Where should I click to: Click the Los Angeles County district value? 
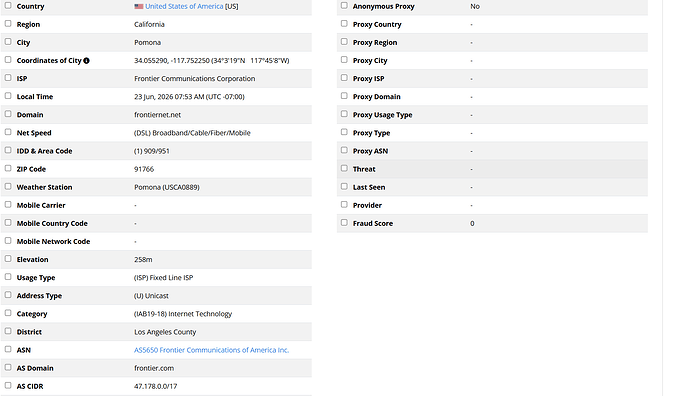(x=165, y=332)
